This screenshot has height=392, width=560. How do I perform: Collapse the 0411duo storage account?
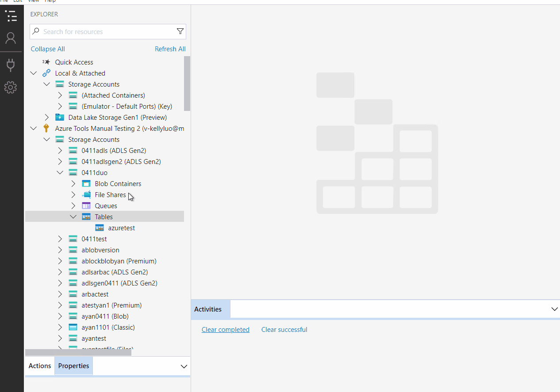pos(60,173)
